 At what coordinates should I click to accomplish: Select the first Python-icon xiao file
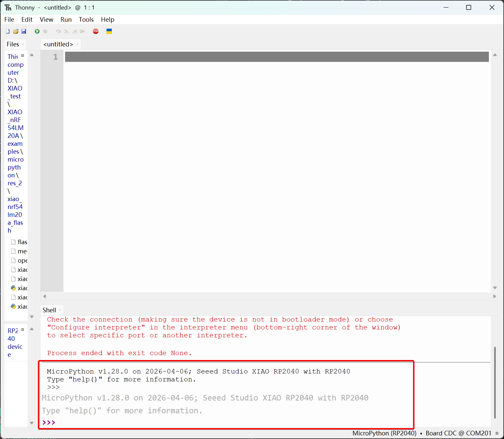[x=19, y=288]
